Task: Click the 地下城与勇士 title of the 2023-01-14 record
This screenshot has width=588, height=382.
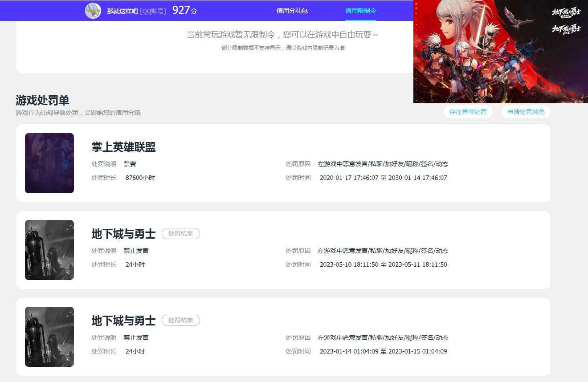Action: (x=123, y=321)
